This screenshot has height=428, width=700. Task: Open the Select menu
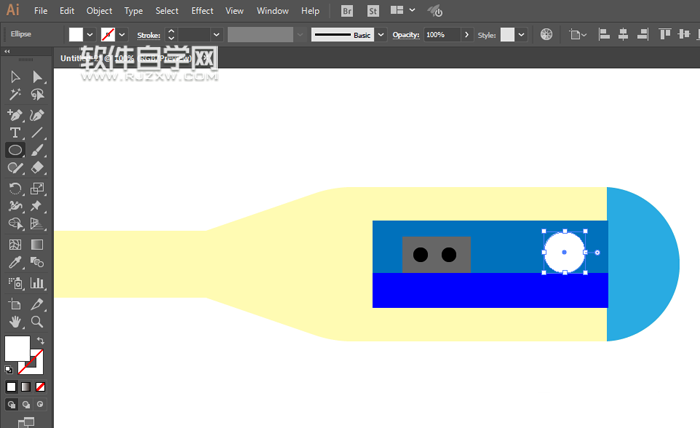[167, 11]
